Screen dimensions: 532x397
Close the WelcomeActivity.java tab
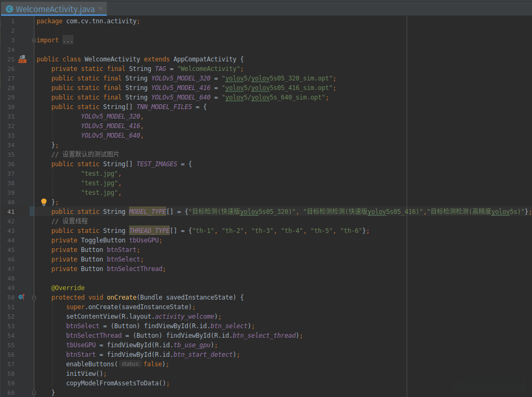[x=100, y=9]
